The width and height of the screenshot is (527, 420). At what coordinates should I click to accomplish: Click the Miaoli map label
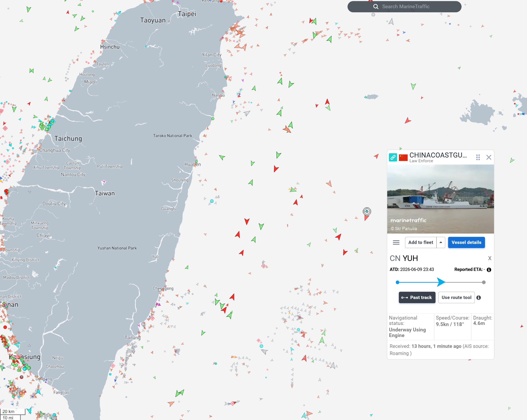coord(90,82)
